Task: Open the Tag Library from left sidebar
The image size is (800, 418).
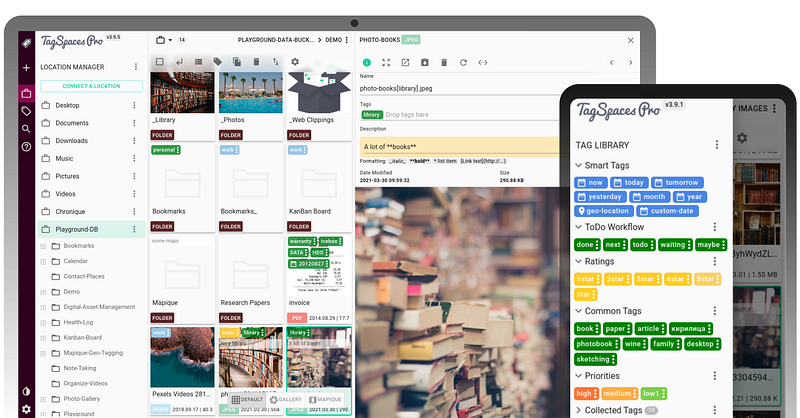Action: click(26, 111)
